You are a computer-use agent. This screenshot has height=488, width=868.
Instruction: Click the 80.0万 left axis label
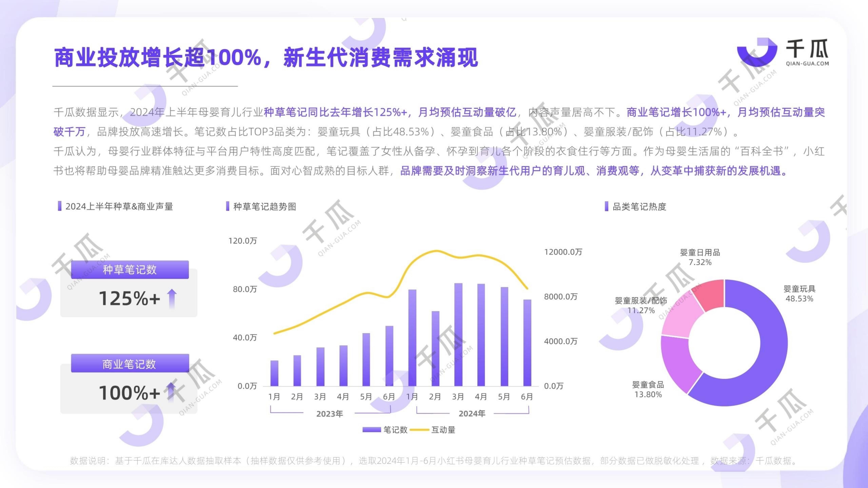[245, 289]
